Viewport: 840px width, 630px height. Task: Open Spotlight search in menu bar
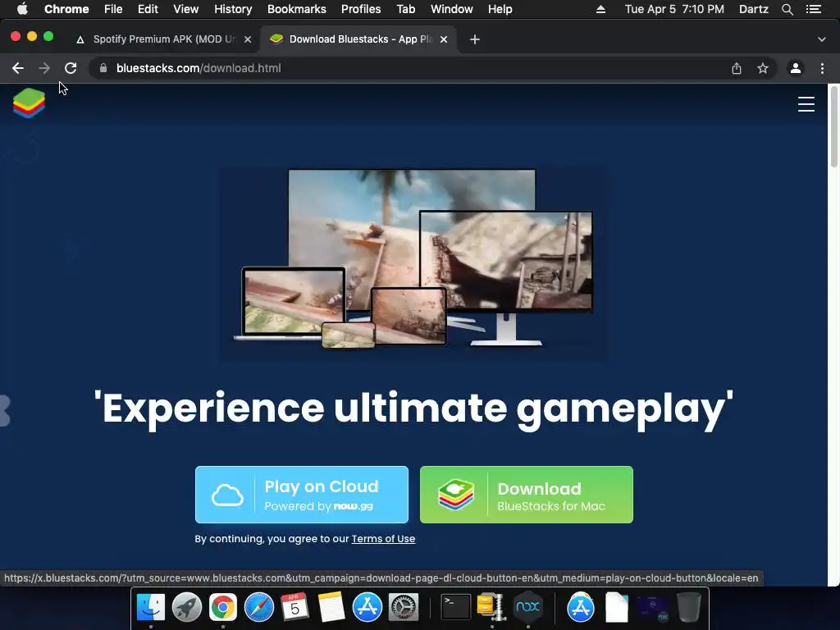[x=787, y=9]
